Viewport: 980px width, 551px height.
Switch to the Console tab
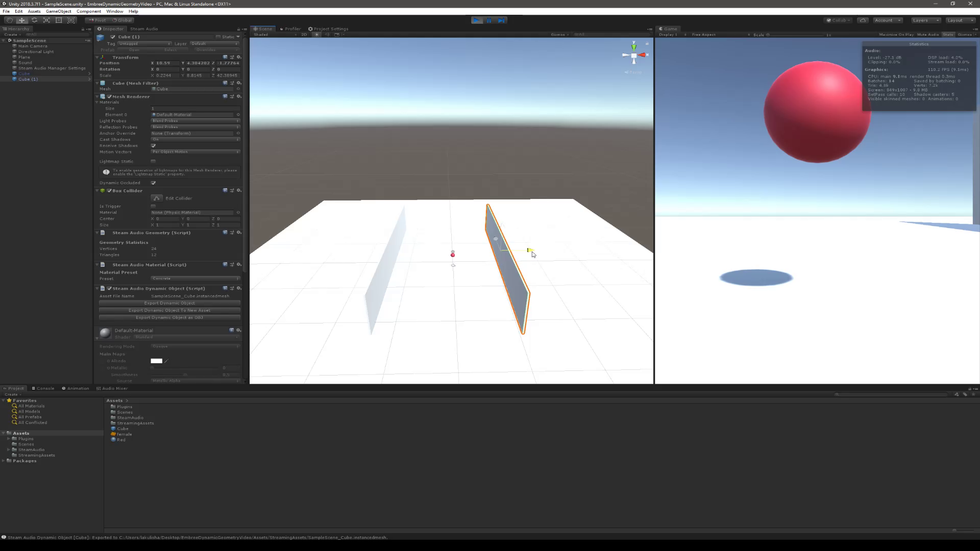(43, 388)
